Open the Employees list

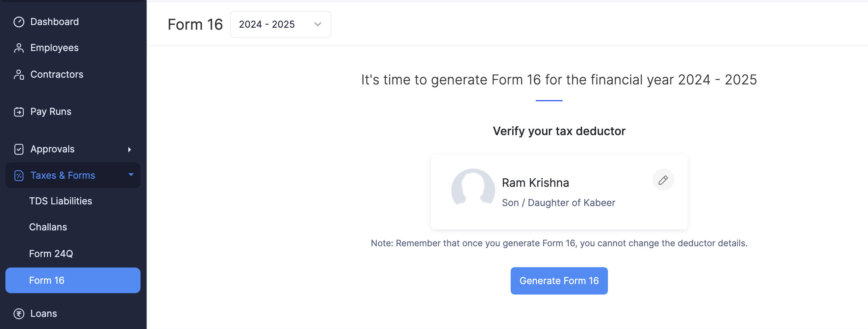point(54,48)
